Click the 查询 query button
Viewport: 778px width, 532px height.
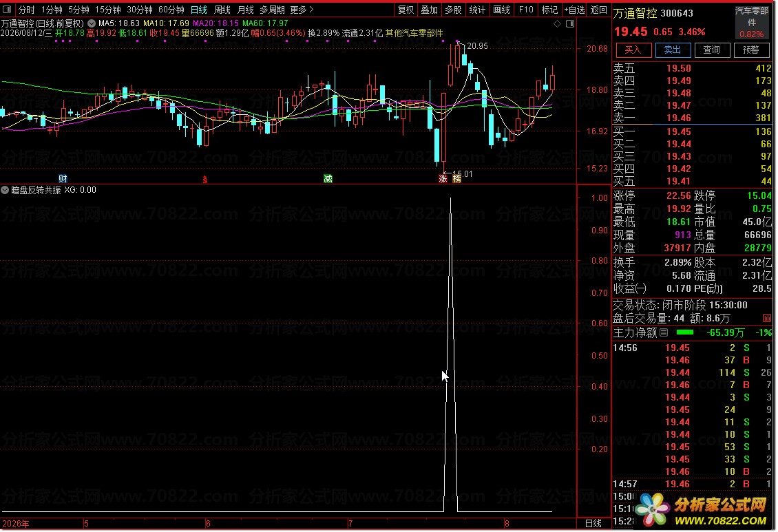click(711, 50)
